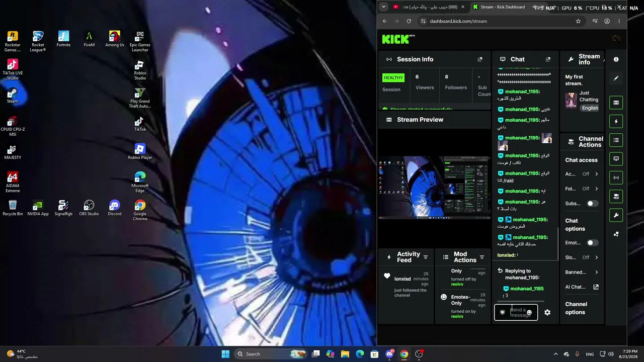Toggle Mod Actions list icon in sidebar
This screenshot has height=362, width=644.
[616, 140]
